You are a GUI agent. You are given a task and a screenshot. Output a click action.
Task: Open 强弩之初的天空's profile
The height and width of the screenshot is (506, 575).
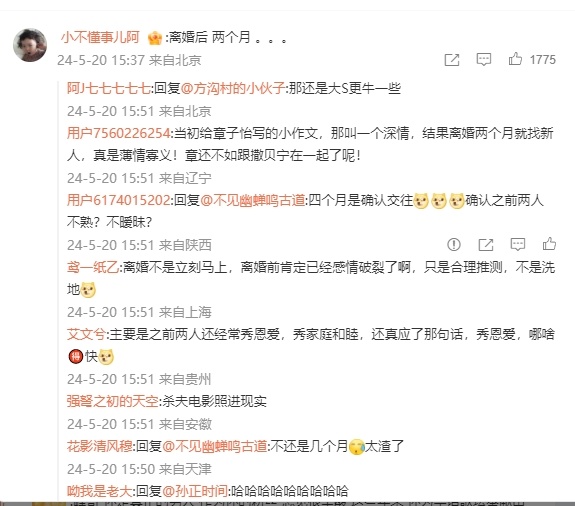click(113, 401)
